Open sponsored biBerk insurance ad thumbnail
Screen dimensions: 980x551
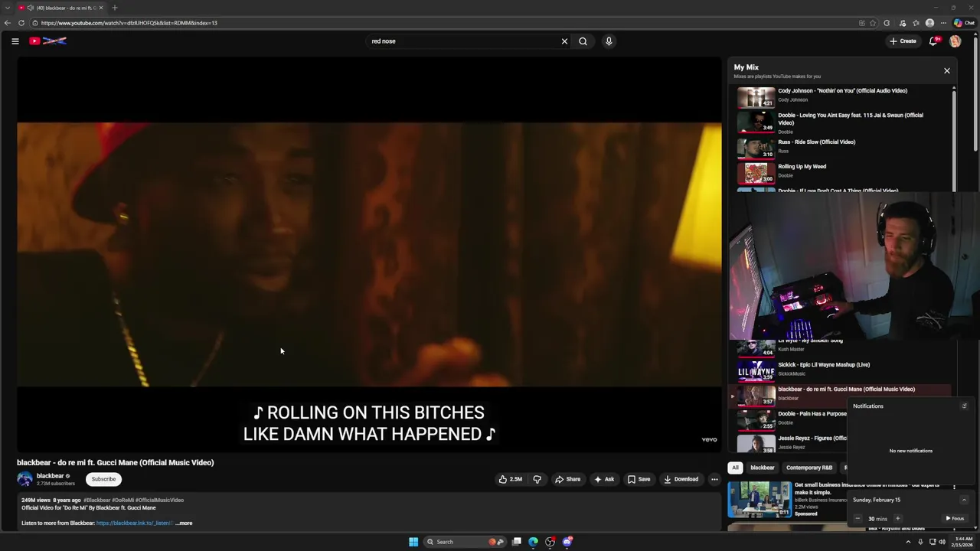click(759, 500)
